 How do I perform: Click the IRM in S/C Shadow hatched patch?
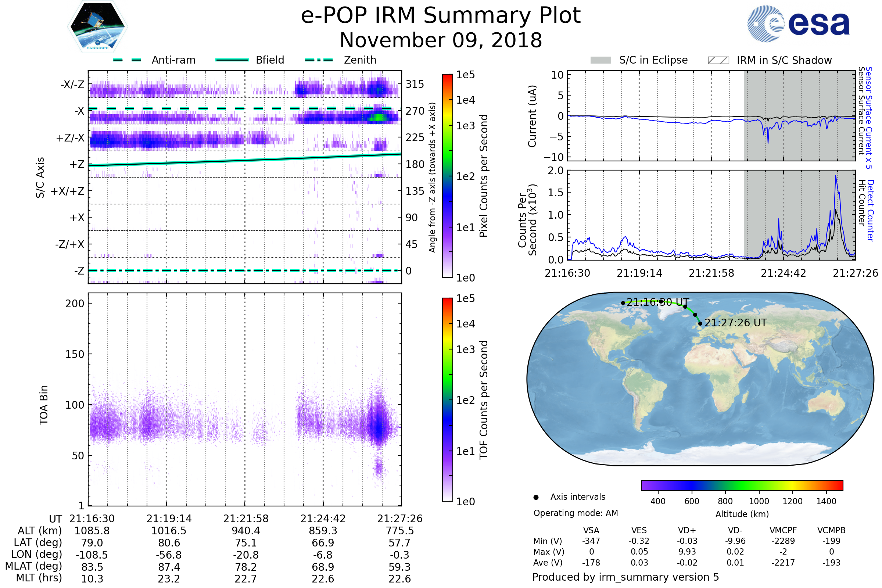718,60
